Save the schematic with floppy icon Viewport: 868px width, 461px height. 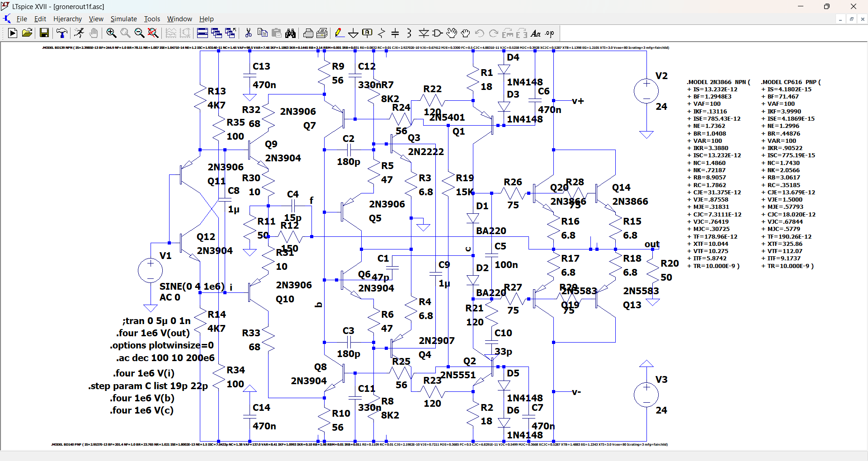click(x=44, y=33)
